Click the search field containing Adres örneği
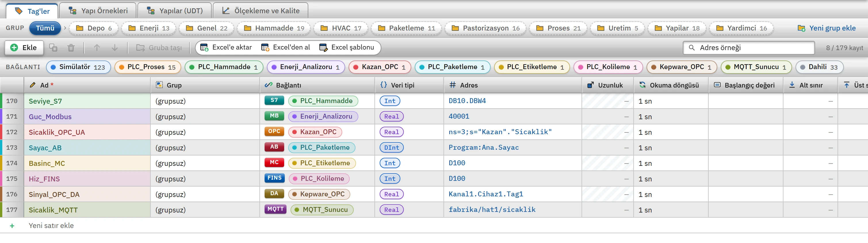 (749, 48)
